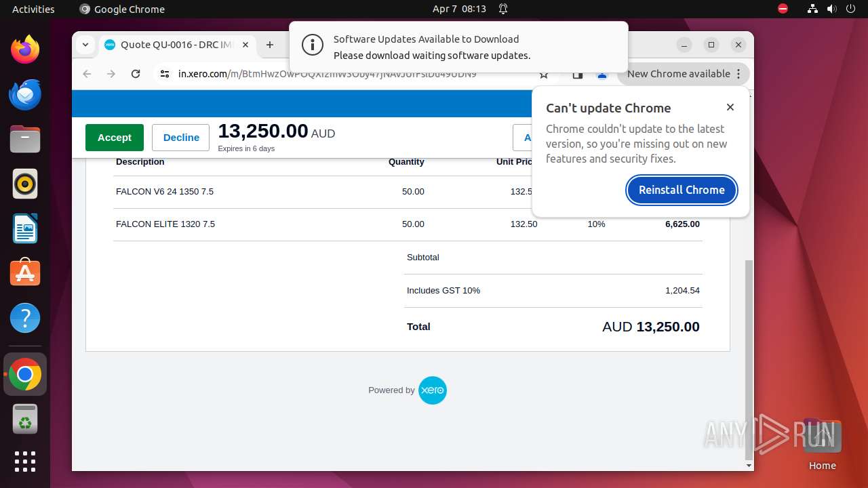This screenshot has height=488, width=868.
Task: Launch LibreOffice Writer from the dock
Action: 25,228
